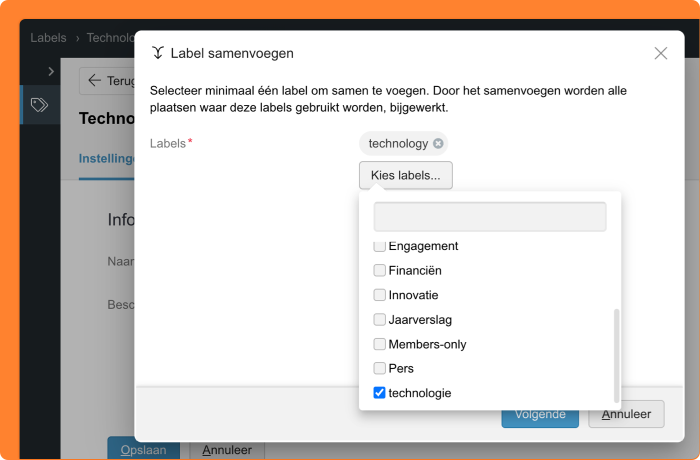This screenshot has height=460, width=700.
Task: Click Annuleer next to Opslaan
Action: point(227,448)
